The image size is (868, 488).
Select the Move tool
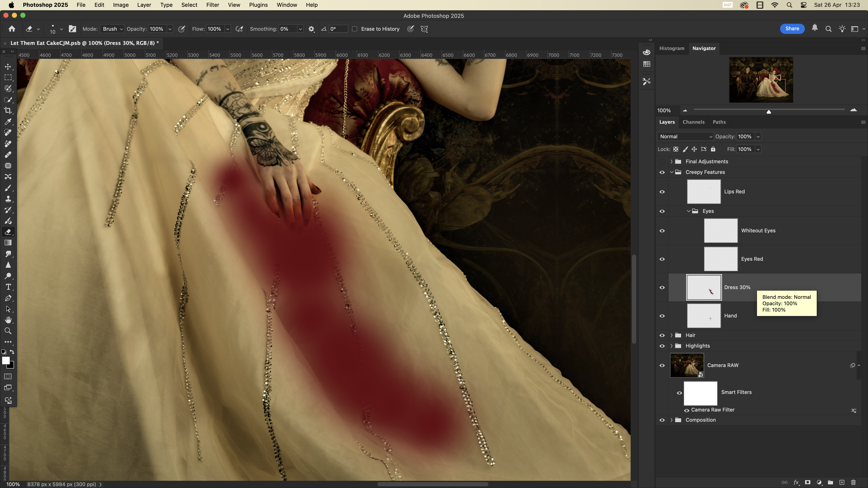pyautogui.click(x=8, y=67)
